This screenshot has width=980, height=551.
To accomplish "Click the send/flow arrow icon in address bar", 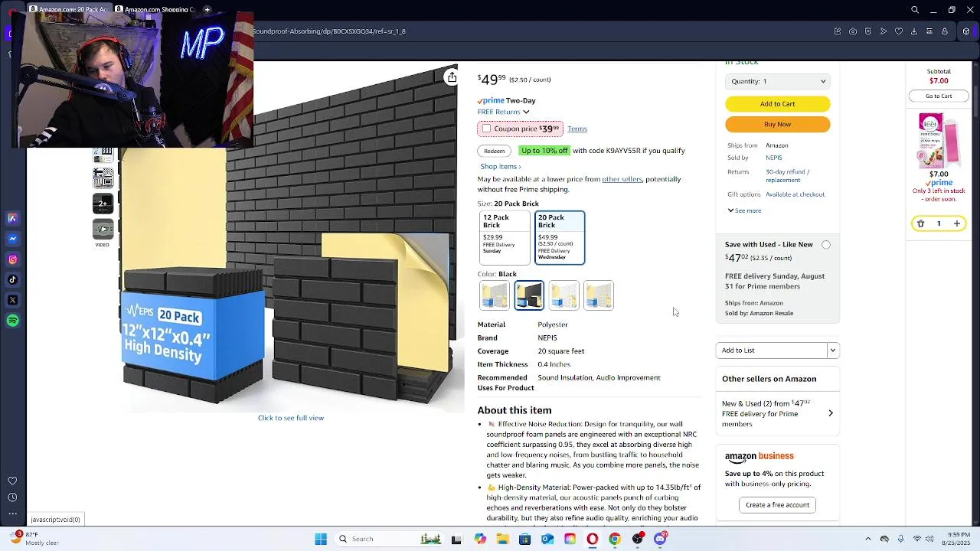I will pos(884,31).
